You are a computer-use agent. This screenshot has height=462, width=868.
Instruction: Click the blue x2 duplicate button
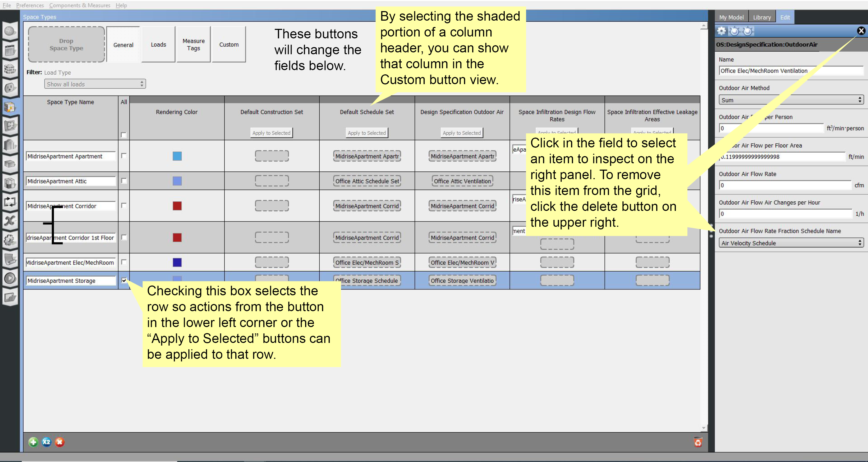pos(47,442)
